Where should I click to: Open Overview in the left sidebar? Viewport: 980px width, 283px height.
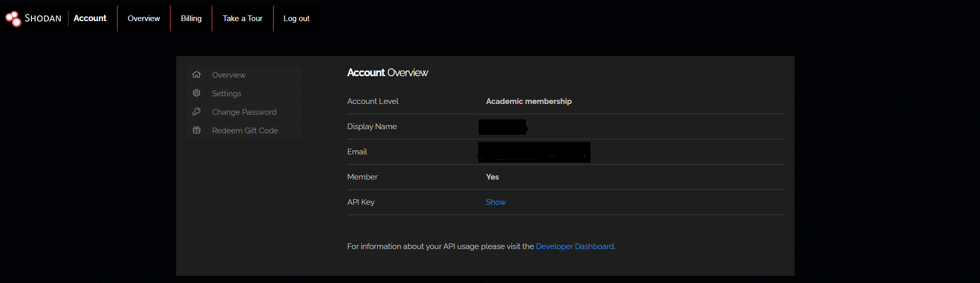(229, 75)
